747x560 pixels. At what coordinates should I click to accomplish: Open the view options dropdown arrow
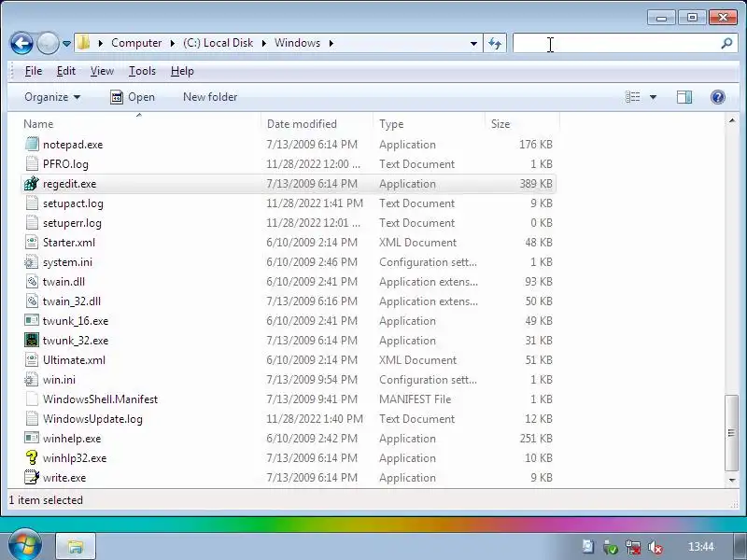pos(653,97)
